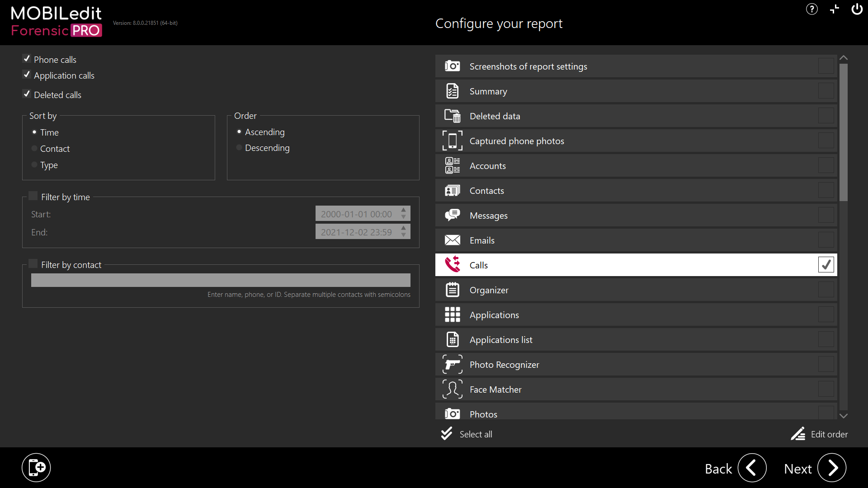Click the Next button
Image resolution: width=868 pixels, height=488 pixels.
click(x=831, y=468)
